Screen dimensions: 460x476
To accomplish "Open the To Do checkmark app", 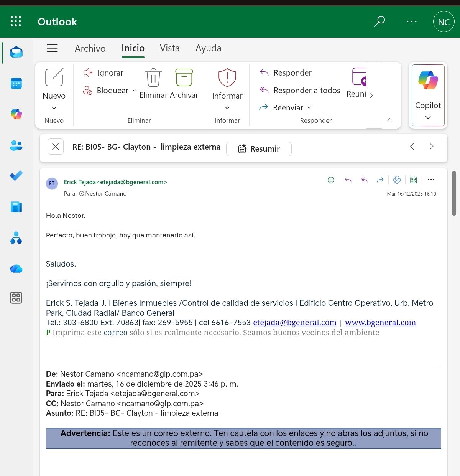I will click(16, 176).
